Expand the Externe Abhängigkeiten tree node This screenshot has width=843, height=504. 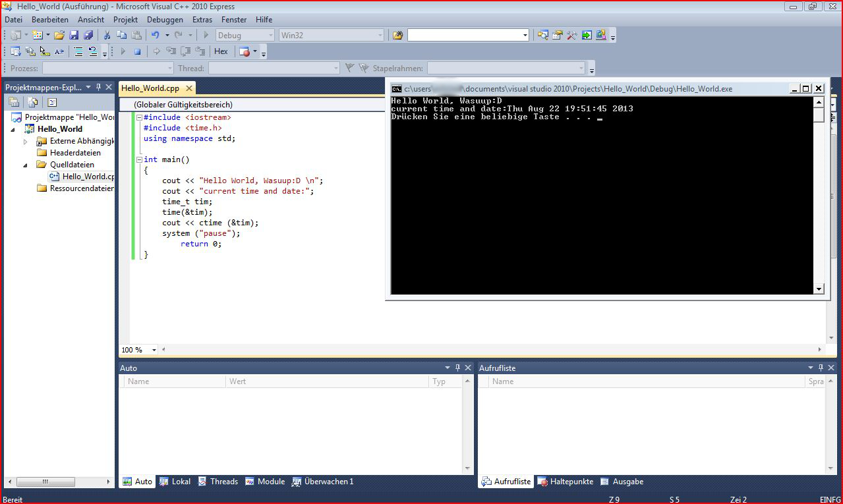point(26,142)
